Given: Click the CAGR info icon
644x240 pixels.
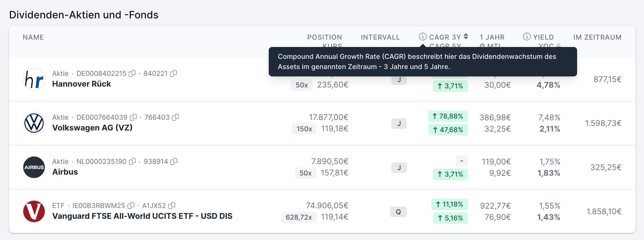Looking at the screenshot, I should pos(423,37).
